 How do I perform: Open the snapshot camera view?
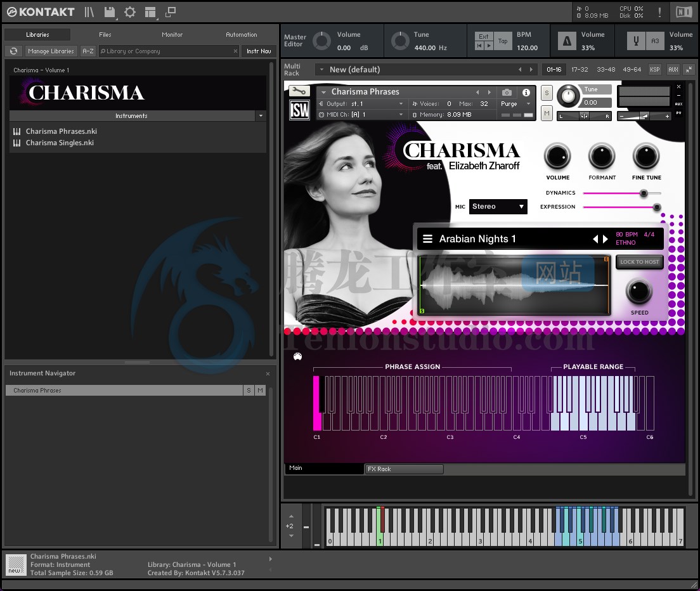click(507, 93)
